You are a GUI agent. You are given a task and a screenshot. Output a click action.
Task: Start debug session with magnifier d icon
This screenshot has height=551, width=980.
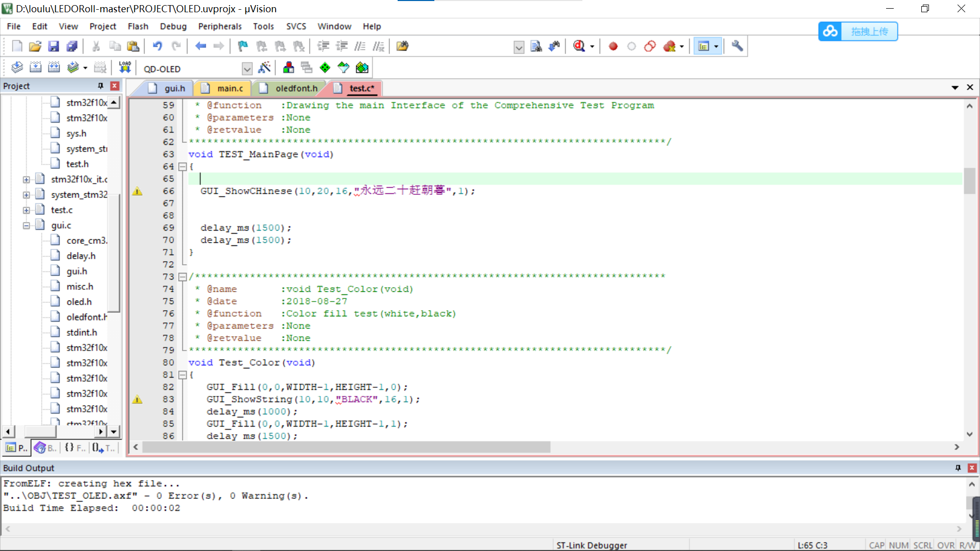click(579, 46)
